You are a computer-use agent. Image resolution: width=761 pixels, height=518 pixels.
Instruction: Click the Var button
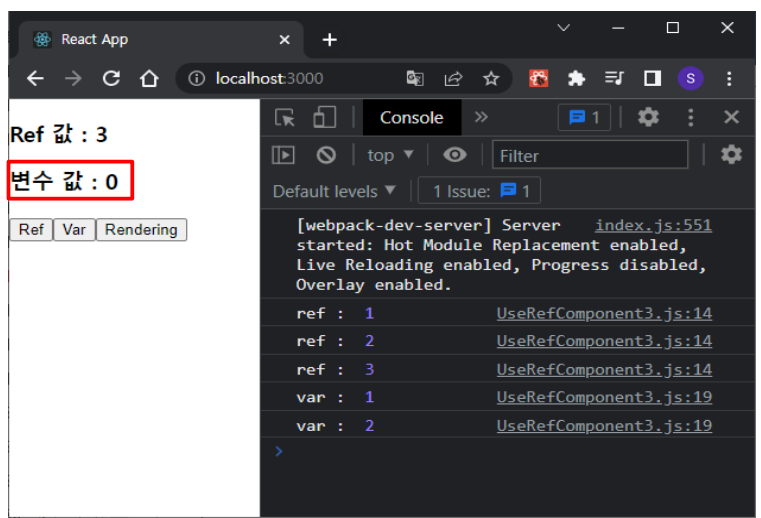(x=74, y=230)
